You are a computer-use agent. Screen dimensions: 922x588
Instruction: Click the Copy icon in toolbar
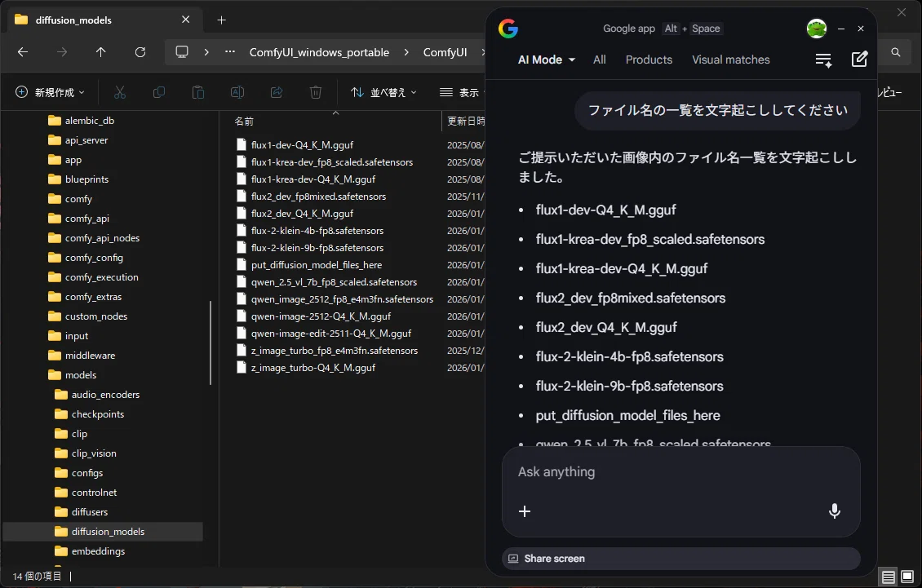point(159,92)
